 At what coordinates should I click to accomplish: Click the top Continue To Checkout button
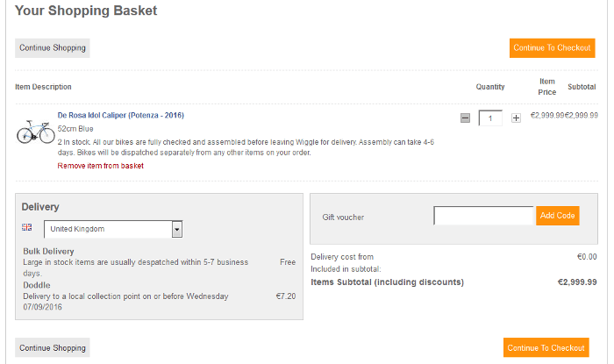(x=552, y=47)
